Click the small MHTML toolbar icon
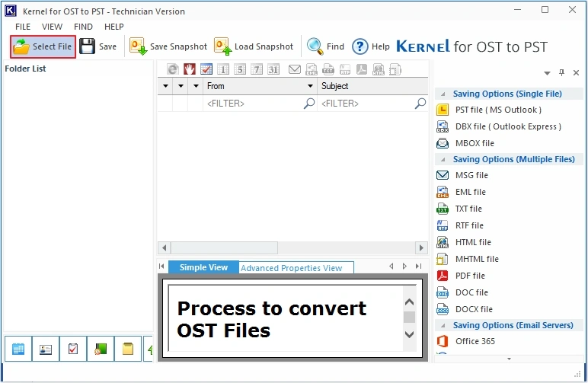 click(x=395, y=69)
